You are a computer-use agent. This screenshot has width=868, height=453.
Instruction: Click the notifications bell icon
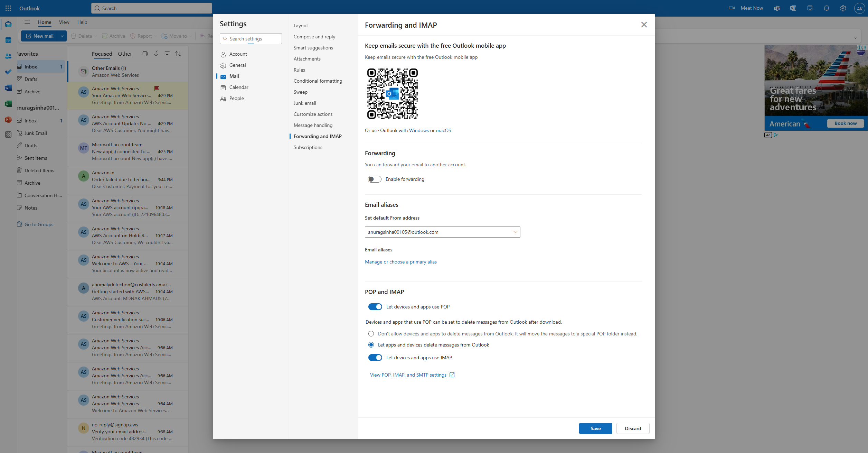coord(826,8)
